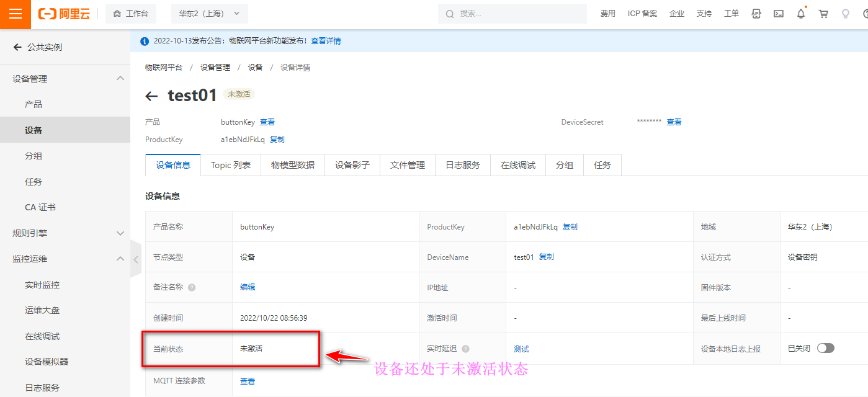Open the 查看详情 announcement link
The width and height of the screenshot is (868, 397).
(x=326, y=41)
